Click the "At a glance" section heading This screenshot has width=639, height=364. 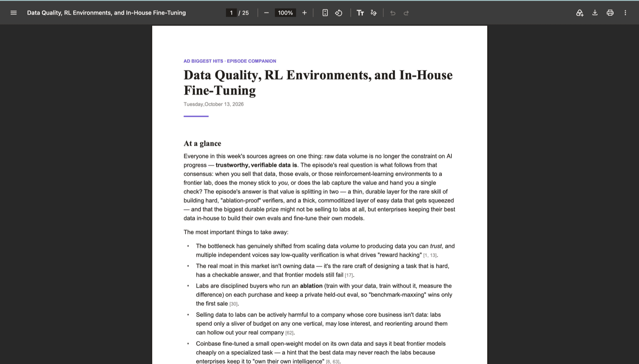click(203, 143)
